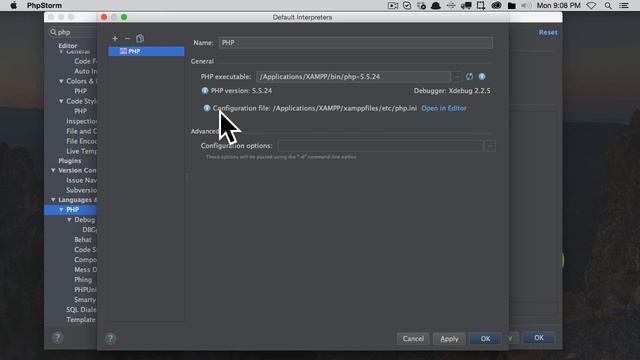Add a new interpreter with plus icon

(x=115, y=38)
